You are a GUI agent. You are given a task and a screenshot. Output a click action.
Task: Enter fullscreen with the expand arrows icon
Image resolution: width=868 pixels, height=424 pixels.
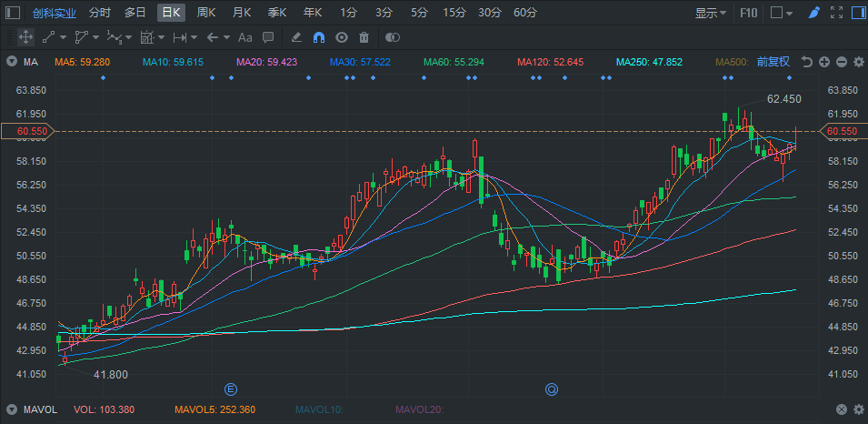(x=836, y=13)
